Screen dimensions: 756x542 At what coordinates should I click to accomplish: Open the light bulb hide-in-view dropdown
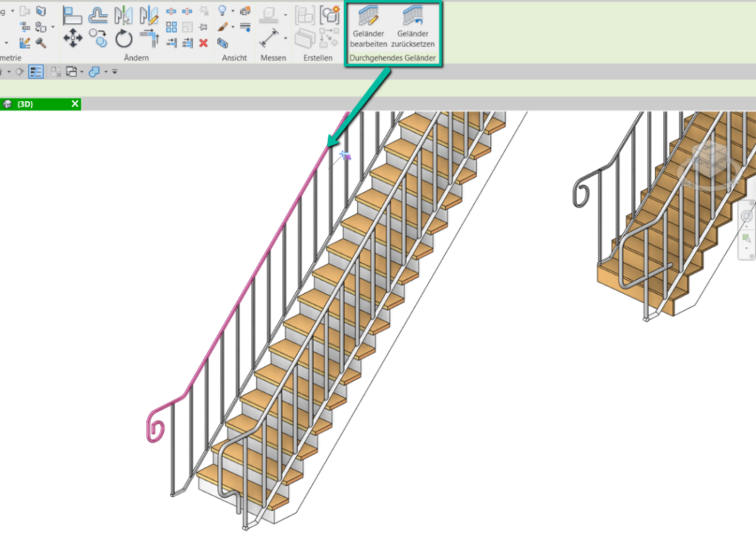233,11
